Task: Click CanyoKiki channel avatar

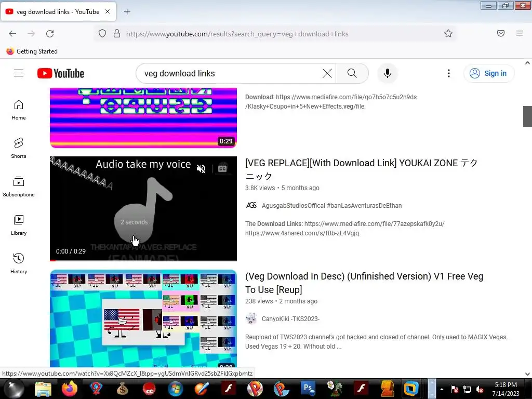Action: (x=251, y=318)
